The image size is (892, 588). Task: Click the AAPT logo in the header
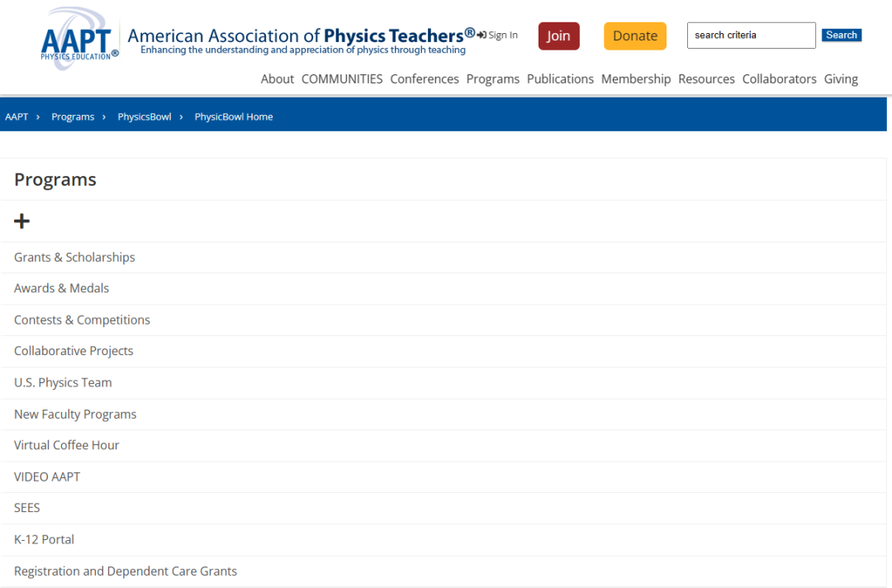point(79,39)
